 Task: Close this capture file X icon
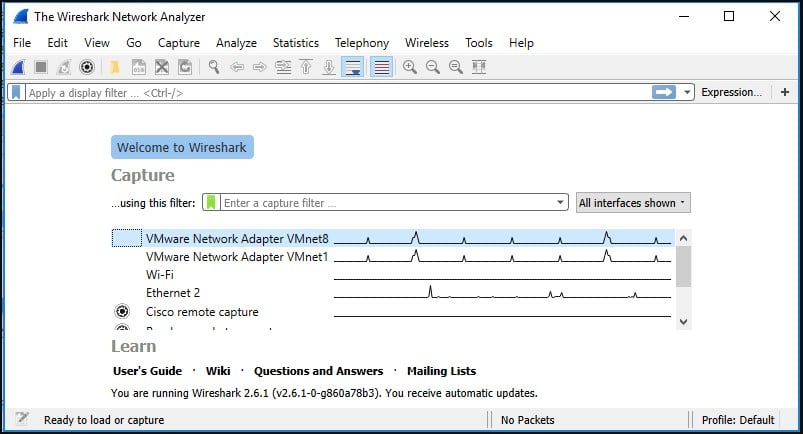[x=162, y=67]
